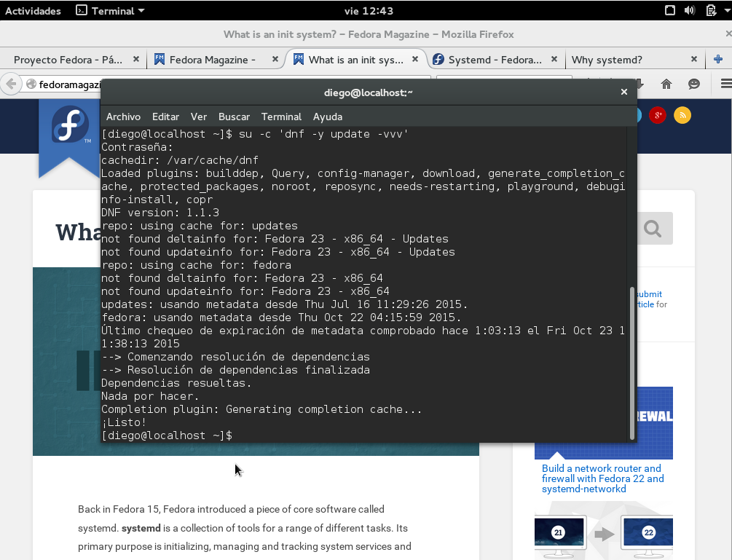Click the orange RSS feed icon on the page
Viewport: 732px width, 560px height.
(x=682, y=115)
